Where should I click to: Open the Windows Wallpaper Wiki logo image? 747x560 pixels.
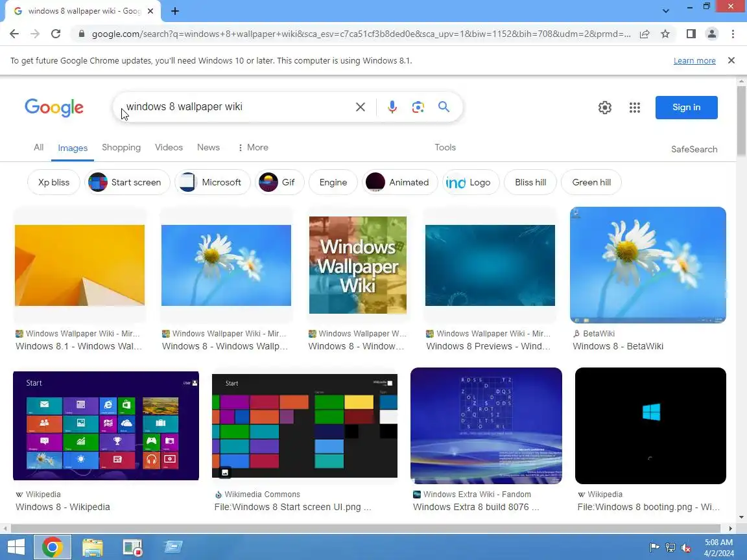(x=358, y=265)
